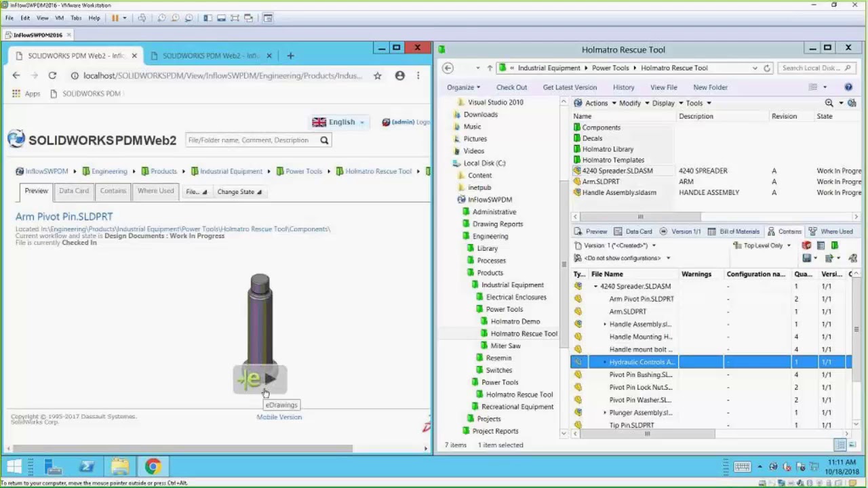Click the export icon in Contains toolbar

pyautogui.click(x=830, y=258)
